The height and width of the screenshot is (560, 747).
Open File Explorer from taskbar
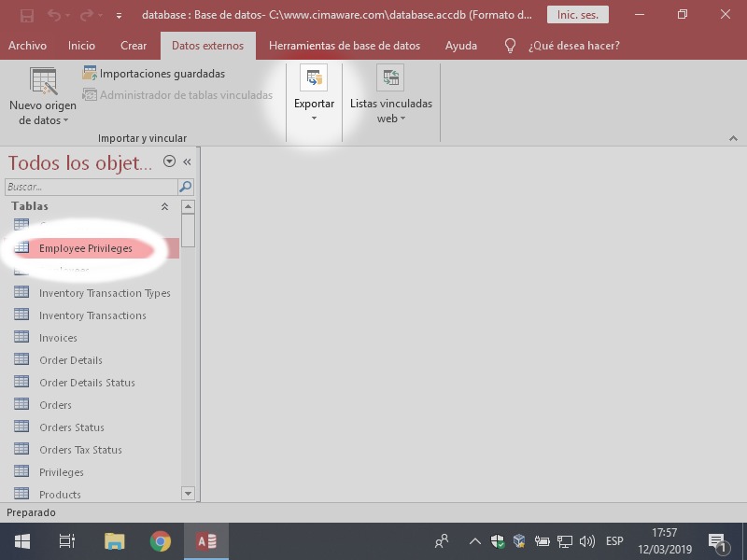point(114,541)
